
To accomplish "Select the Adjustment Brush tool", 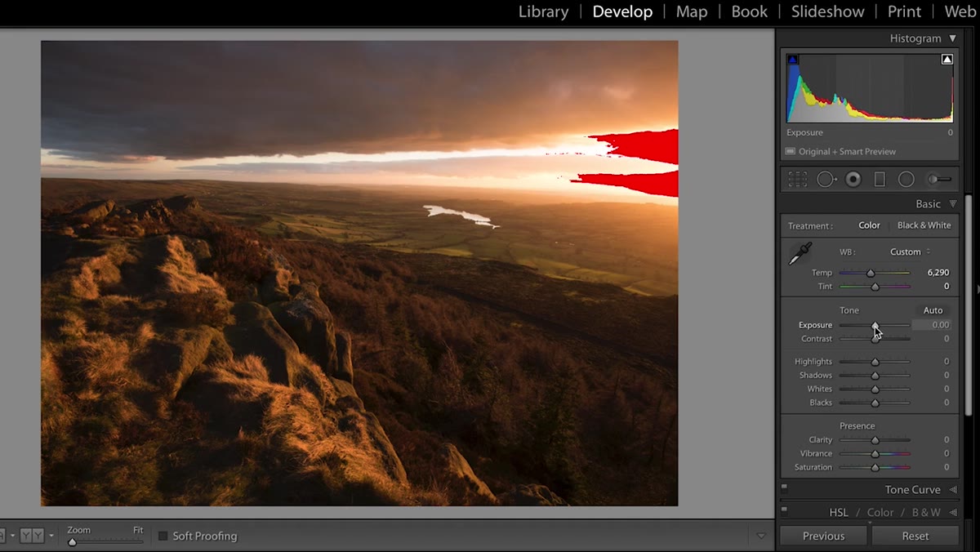I will pyautogui.click(x=939, y=179).
